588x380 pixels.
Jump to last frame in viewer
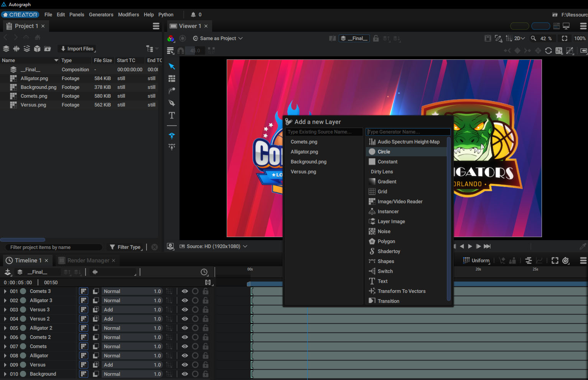coord(487,246)
